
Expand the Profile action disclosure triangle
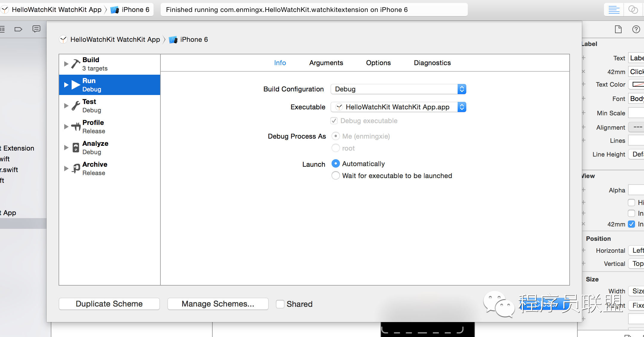click(x=66, y=127)
